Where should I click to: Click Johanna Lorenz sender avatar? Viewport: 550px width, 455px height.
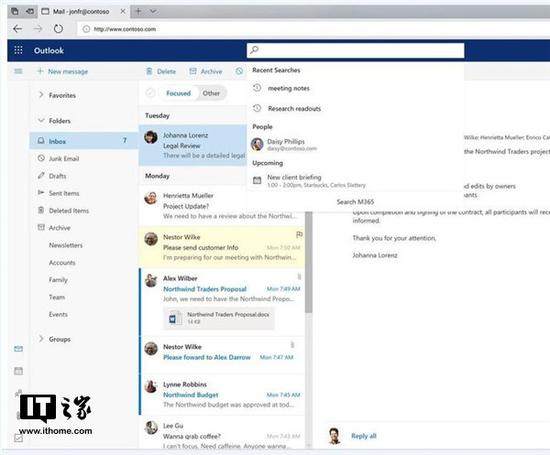point(151,137)
